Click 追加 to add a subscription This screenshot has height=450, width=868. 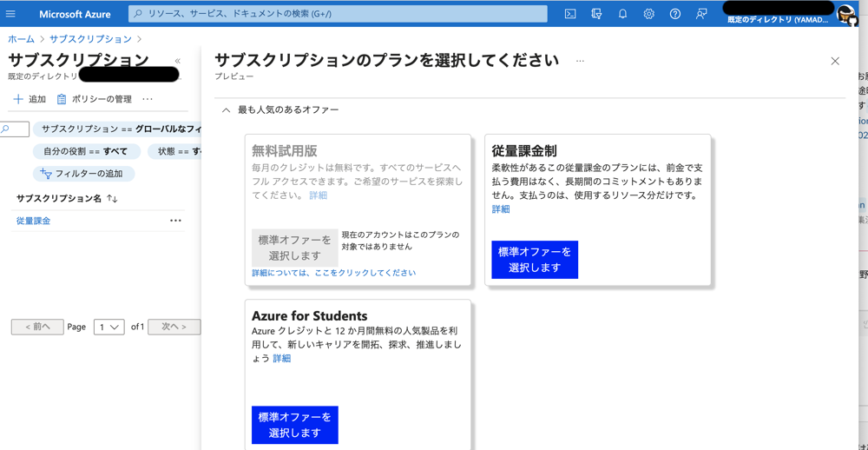click(30, 99)
